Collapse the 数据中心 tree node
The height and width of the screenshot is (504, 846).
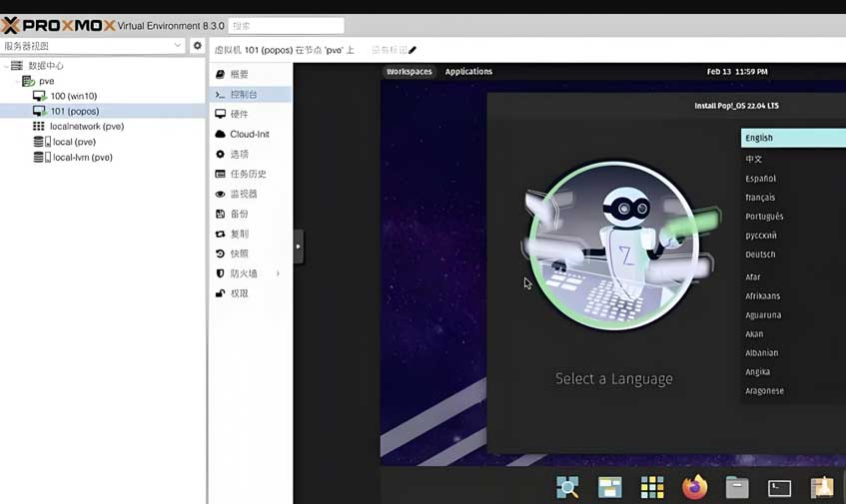click(x=6, y=66)
